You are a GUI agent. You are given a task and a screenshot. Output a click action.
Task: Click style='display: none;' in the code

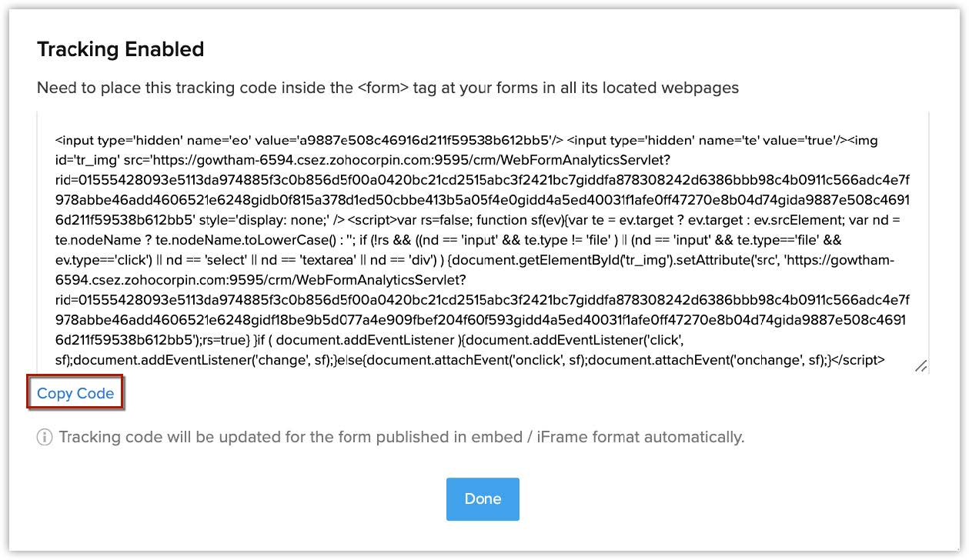[266, 220]
